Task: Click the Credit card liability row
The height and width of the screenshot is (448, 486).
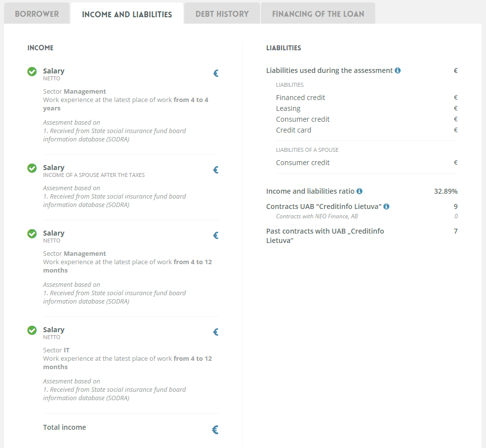Action: (367, 130)
